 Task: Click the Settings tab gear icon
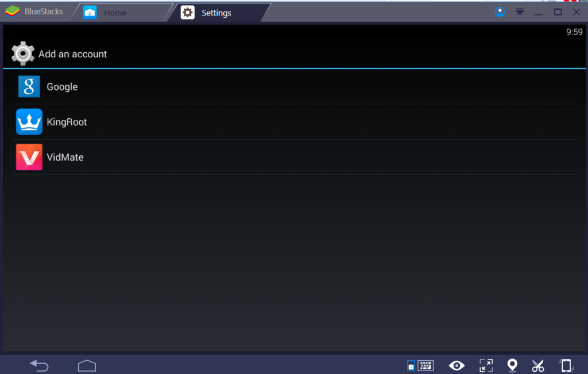click(188, 13)
